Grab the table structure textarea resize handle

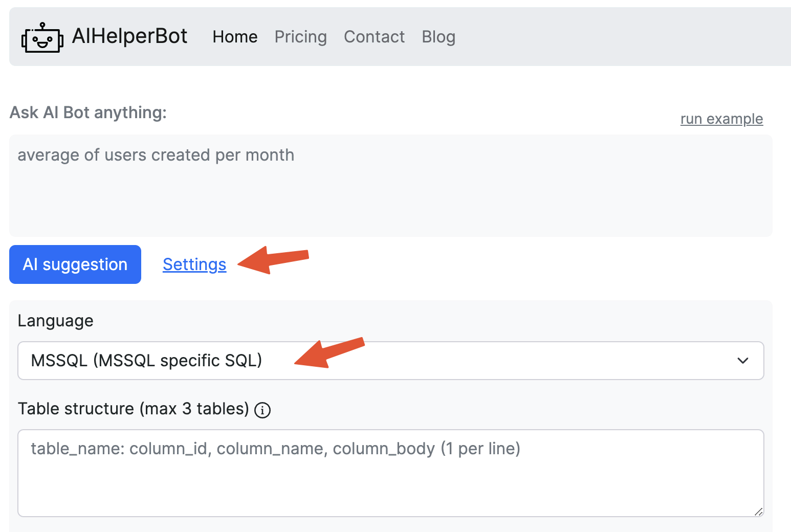point(758,511)
